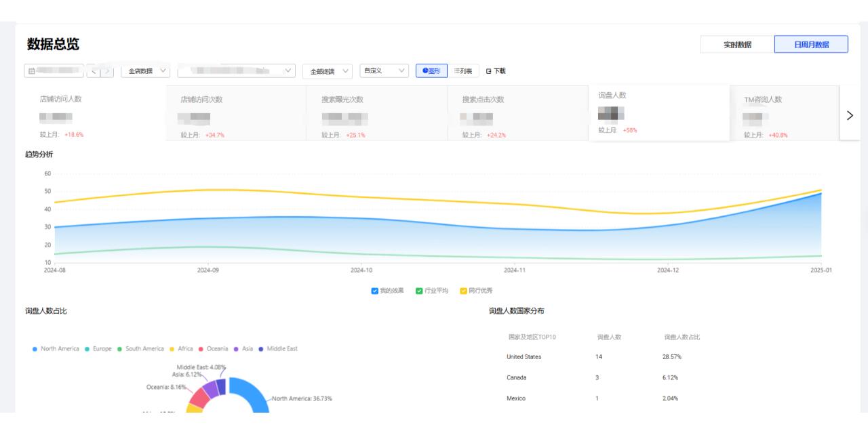Click the 2024-08 x-axis label
868x433 pixels.
tap(55, 270)
